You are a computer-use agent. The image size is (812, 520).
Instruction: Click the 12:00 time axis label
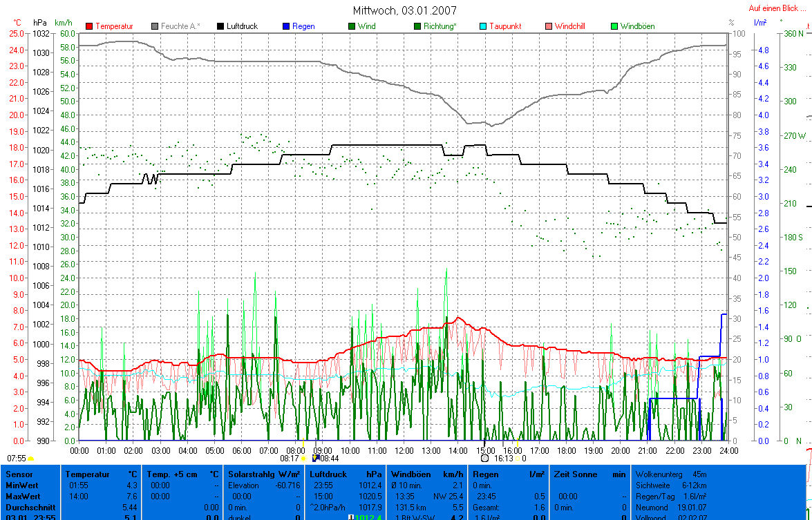point(404,450)
